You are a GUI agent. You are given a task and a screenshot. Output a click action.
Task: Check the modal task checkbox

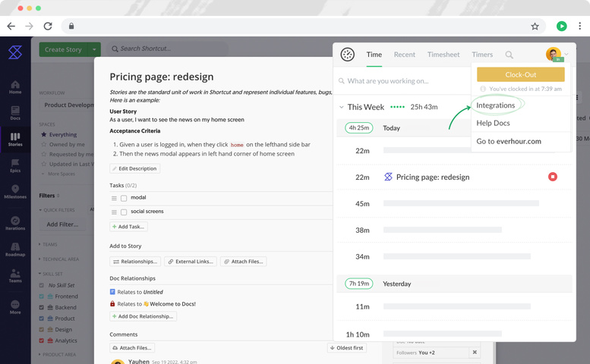click(x=124, y=199)
